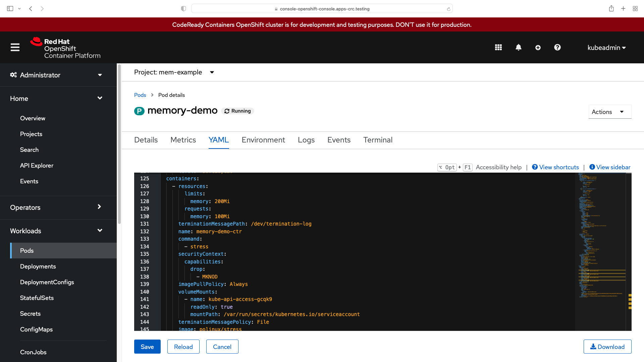This screenshot has width=644, height=362.
Task: Save the YAML changes
Action: point(147,347)
